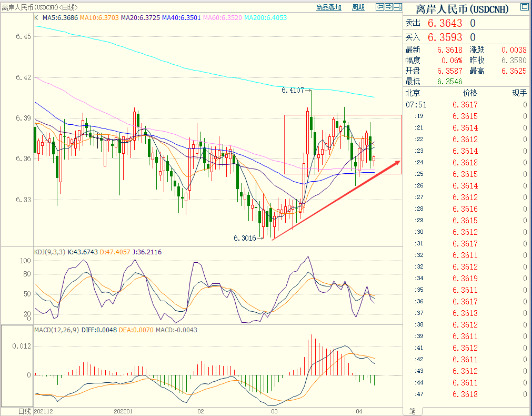Maximize the quote panel with the square icon
Viewport: 532px width, 416px height.
[524, 7]
